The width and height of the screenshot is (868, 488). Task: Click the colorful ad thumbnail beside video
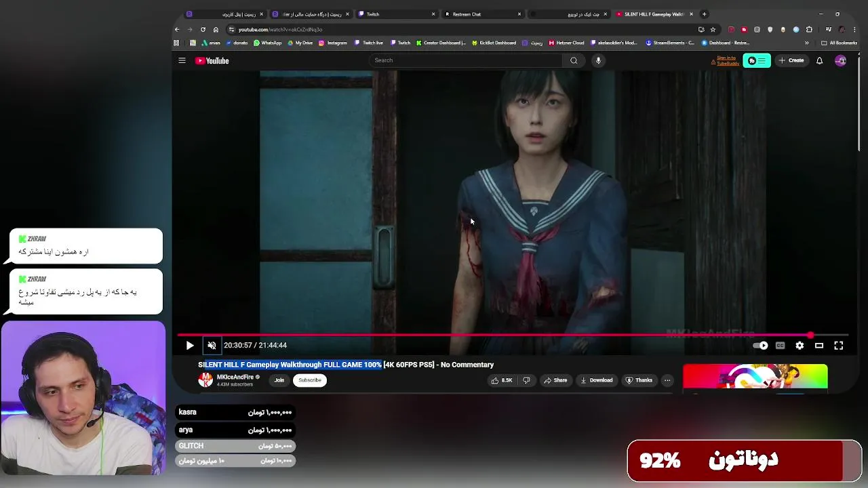coord(755,377)
